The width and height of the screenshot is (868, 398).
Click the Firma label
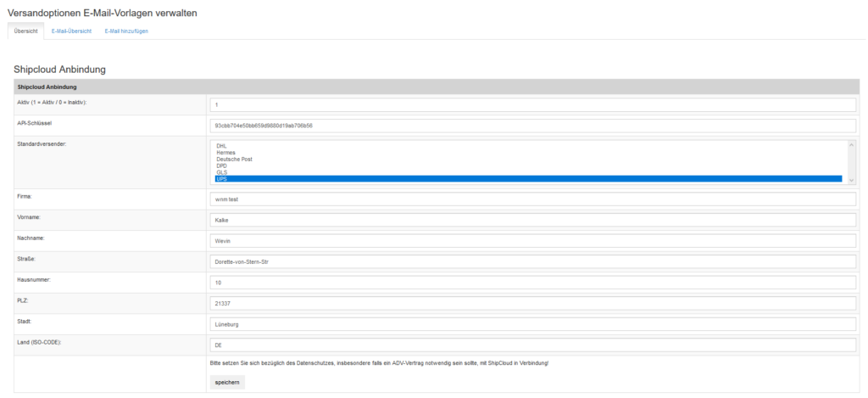point(25,196)
